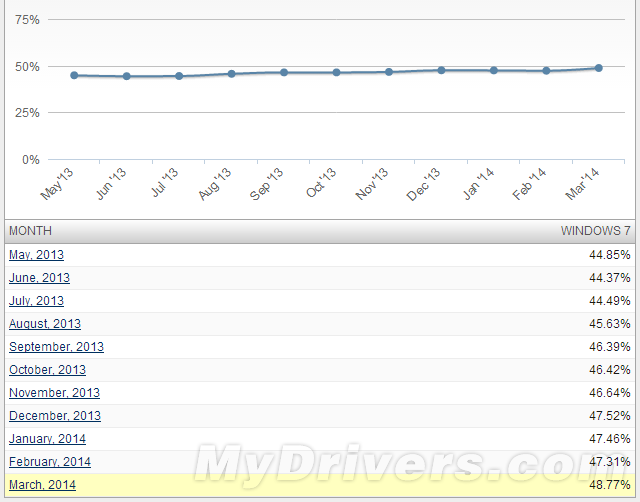The width and height of the screenshot is (640, 502).
Task: Choose the Jun '13 chart marker
Action: click(126, 76)
